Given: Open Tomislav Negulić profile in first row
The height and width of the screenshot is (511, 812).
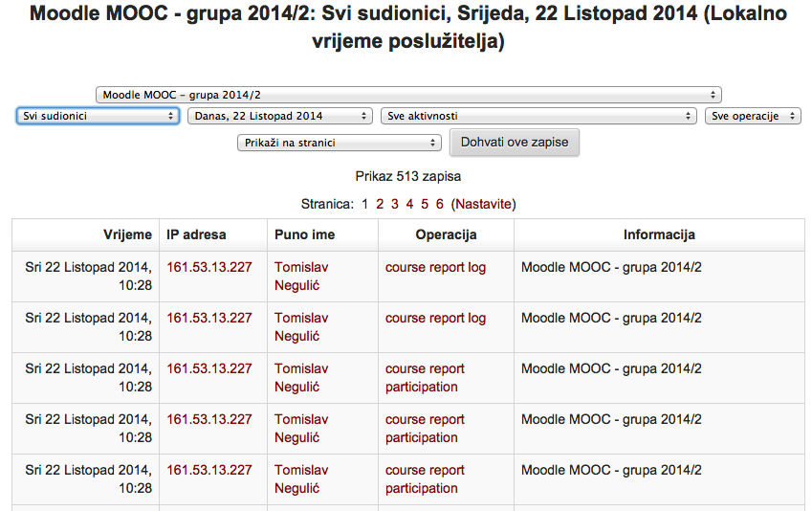Looking at the screenshot, I should pos(301,277).
